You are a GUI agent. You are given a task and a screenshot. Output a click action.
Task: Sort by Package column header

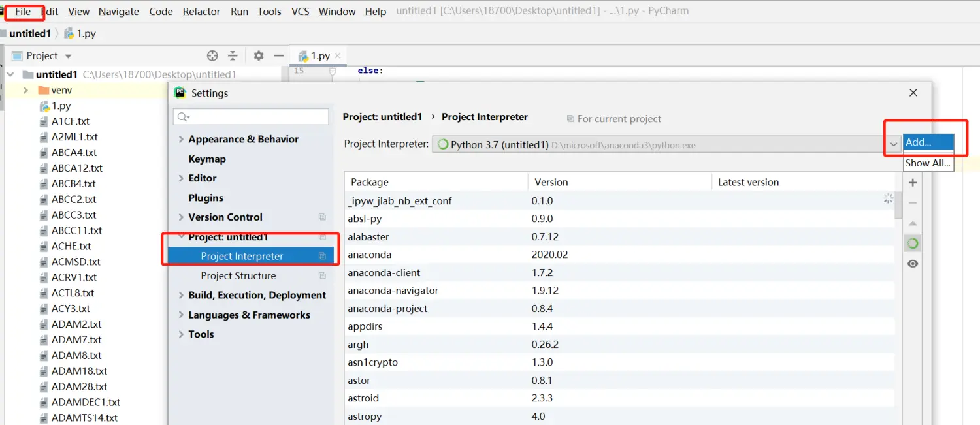pos(436,182)
